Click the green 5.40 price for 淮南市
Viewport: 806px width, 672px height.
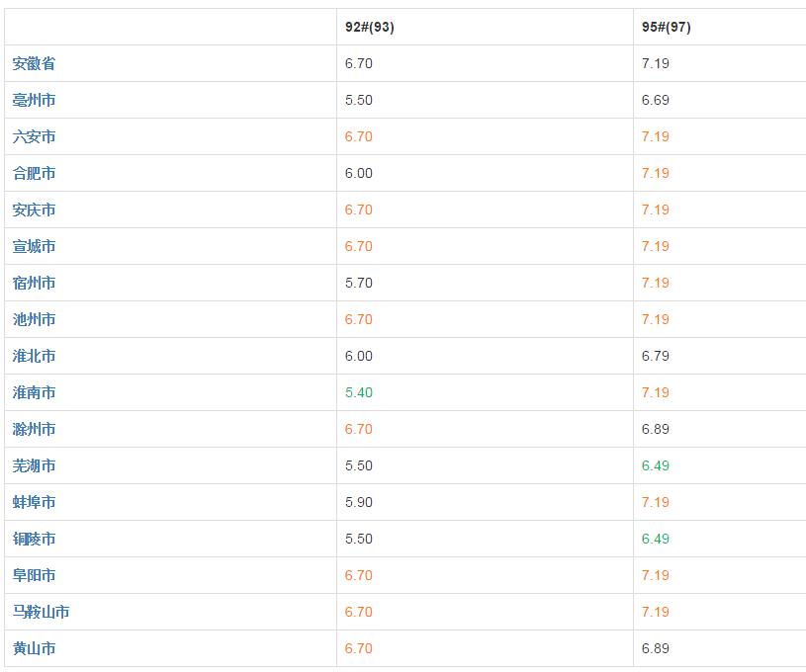point(359,392)
